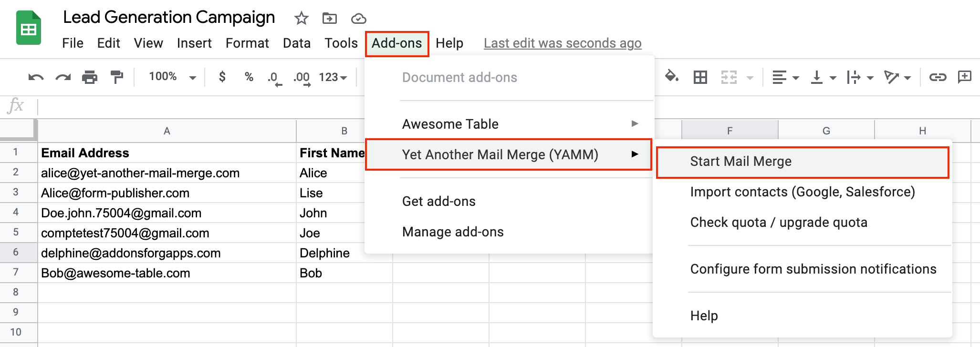This screenshot has height=347, width=980.
Task: Open the Get add-ons entry
Action: click(438, 201)
